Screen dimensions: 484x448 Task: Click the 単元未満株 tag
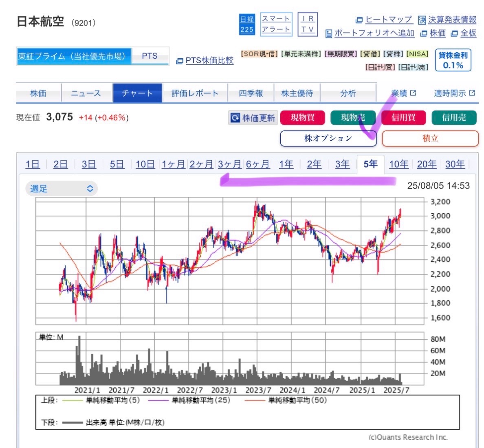pos(301,54)
